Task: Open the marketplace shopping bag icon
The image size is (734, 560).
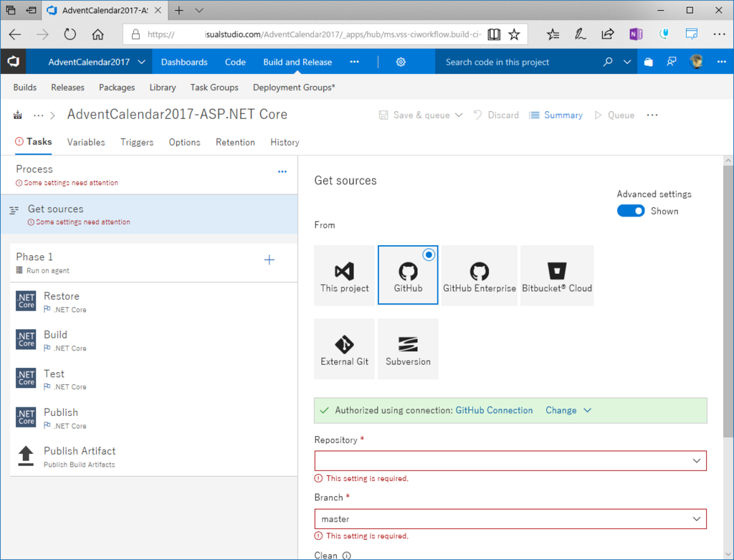Action: point(648,62)
